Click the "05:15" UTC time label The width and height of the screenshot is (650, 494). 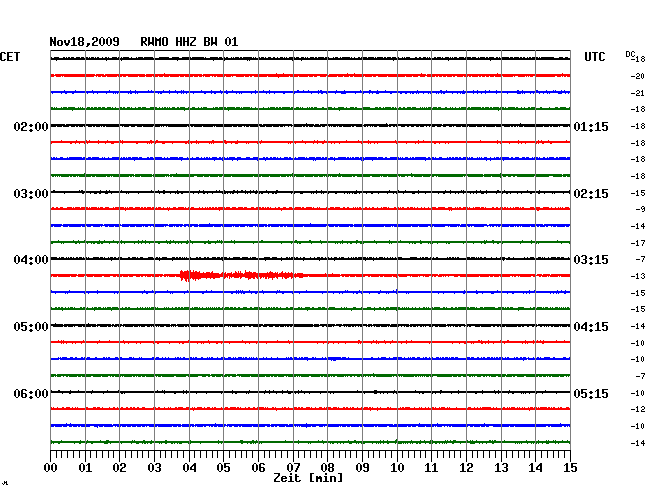(591, 393)
